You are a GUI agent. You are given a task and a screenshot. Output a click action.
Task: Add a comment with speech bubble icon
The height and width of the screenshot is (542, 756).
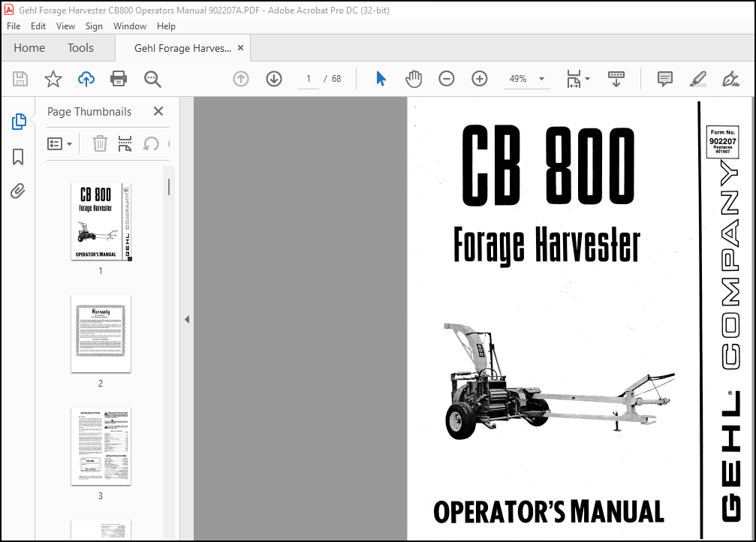coord(665,79)
